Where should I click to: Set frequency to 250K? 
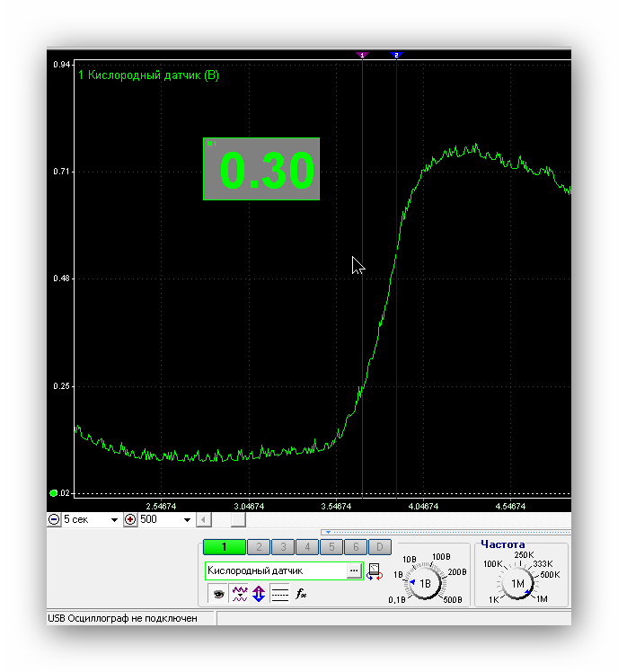[524, 555]
